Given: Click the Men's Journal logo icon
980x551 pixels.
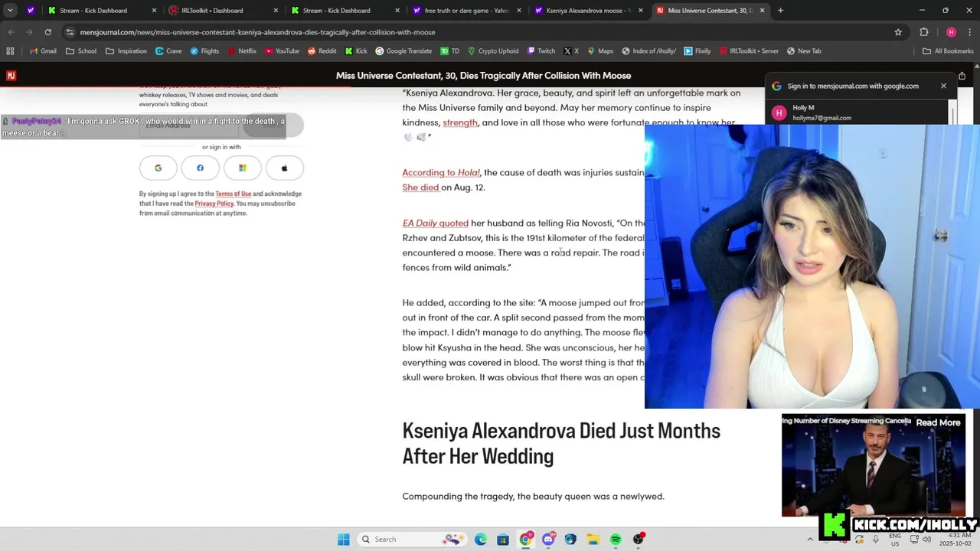Looking at the screenshot, I should pyautogui.click(x=11, y=76).
